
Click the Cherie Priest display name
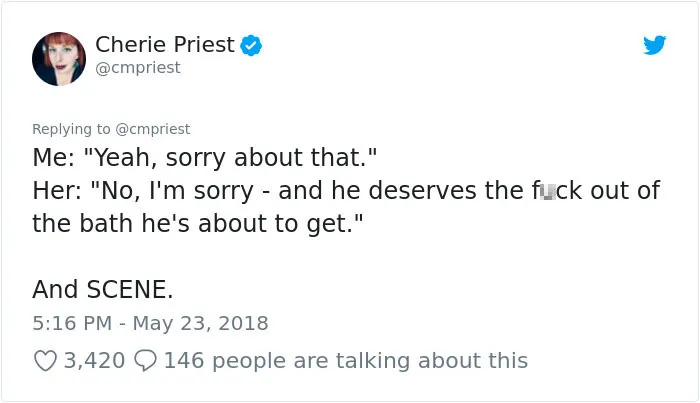coord(165,44)
